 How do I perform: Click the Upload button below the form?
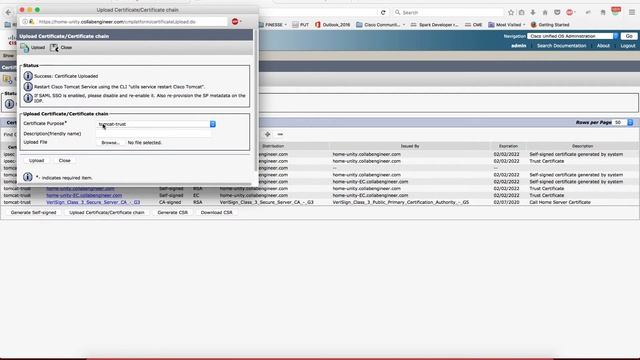click(x=36, y=160)
